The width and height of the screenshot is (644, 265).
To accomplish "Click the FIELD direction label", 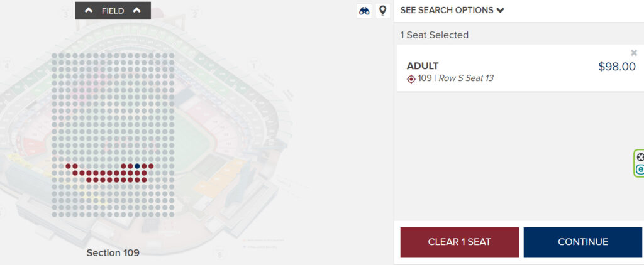I will (x=113, y=11).
